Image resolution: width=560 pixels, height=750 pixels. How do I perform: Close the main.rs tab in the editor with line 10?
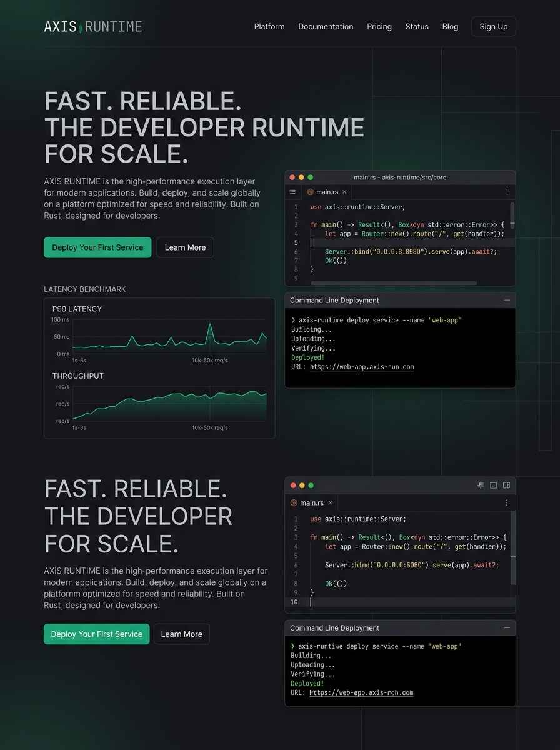331,502
